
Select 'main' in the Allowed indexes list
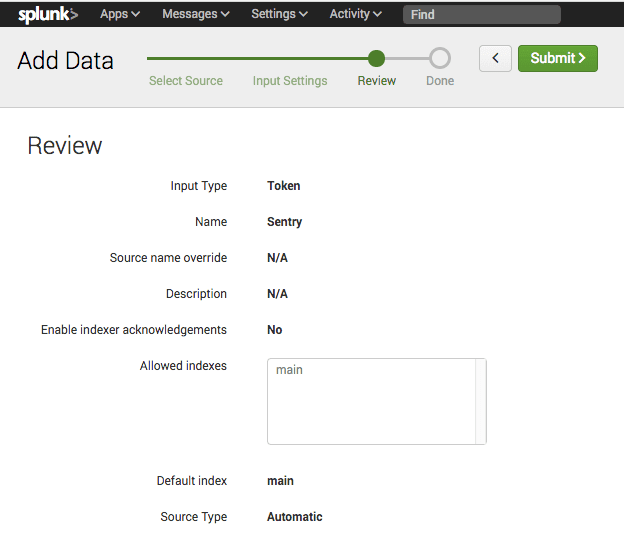pos(290,370)
